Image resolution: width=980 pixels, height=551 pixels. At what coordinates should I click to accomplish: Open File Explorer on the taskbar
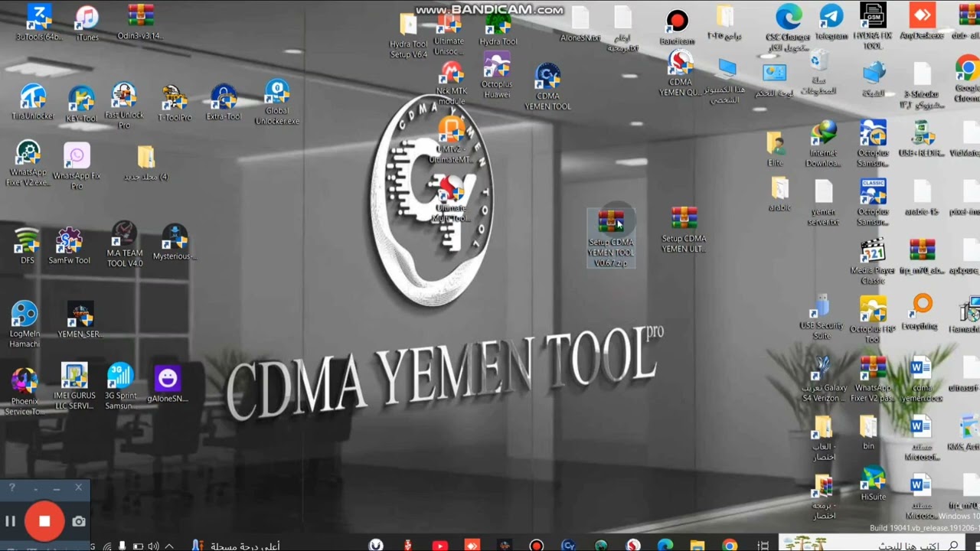tap(697, 545)
